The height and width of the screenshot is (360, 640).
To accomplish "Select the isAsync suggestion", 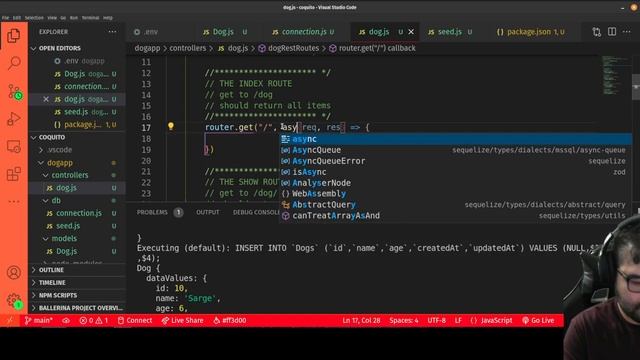I will pyautogui.click(x=456, y=172).
